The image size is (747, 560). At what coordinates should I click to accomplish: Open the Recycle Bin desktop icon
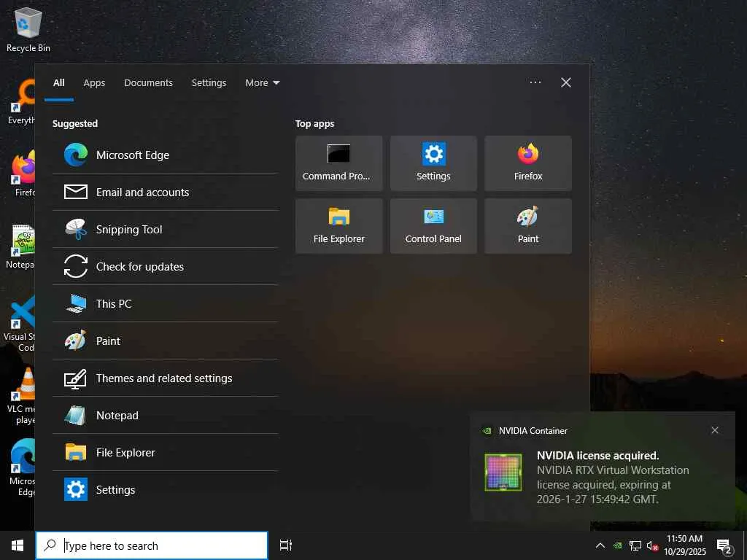pos(28,29)
